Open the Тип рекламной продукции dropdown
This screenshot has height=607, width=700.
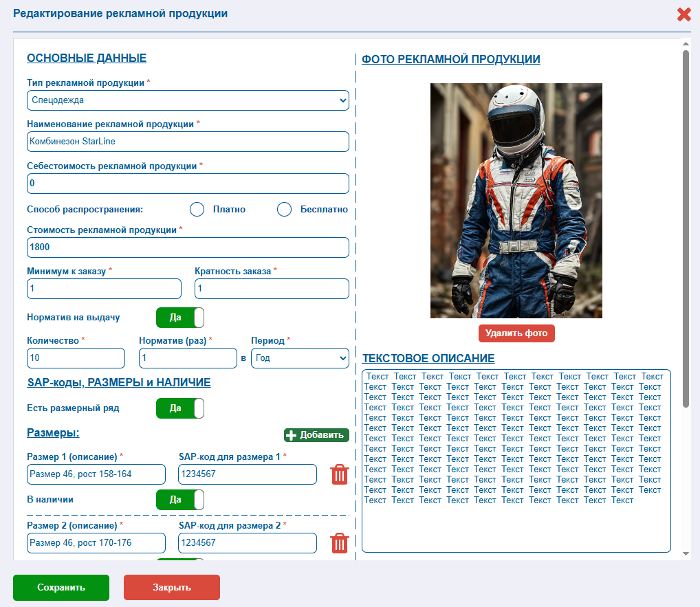188,100
